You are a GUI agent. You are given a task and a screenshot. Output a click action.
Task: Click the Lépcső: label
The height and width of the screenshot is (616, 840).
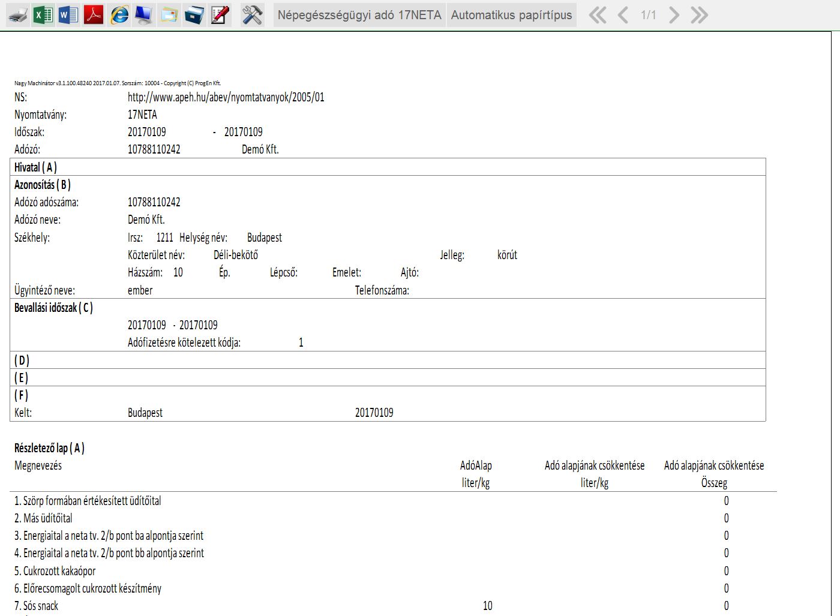click(284, 272)
